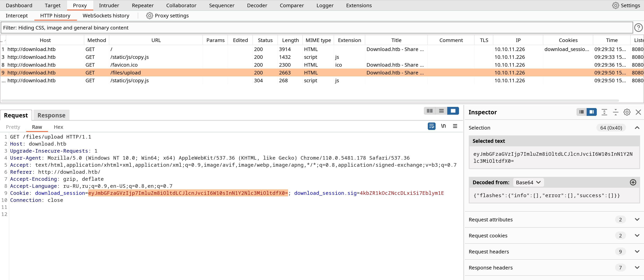Select the /files/upload history row
Viewport: 644px width, 280px height.
[x=322, y=72]
